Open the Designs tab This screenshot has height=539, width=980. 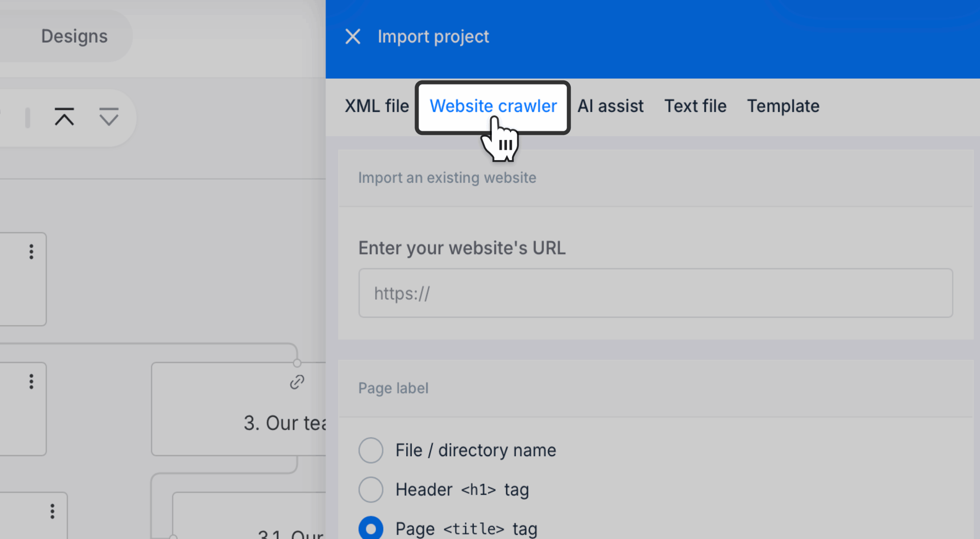[74, 36]
